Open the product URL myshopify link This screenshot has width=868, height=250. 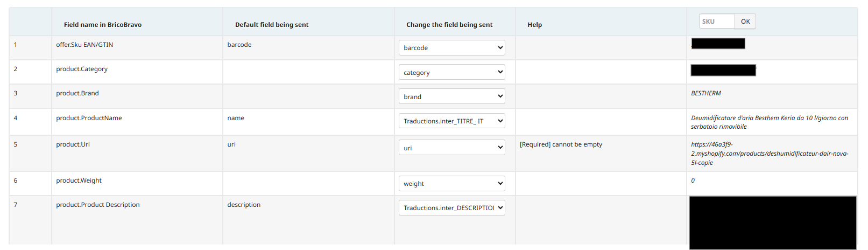(x=770, y=154)
